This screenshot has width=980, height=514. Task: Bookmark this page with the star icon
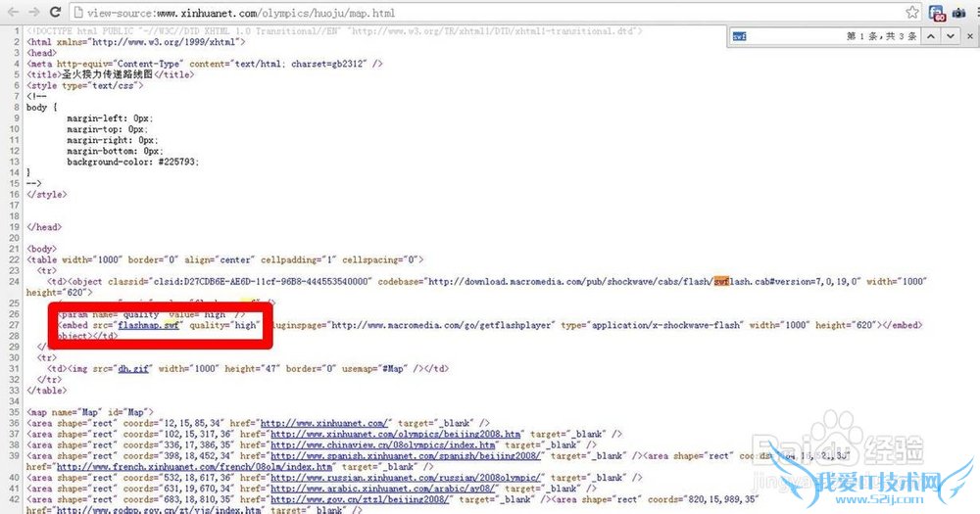911,12
